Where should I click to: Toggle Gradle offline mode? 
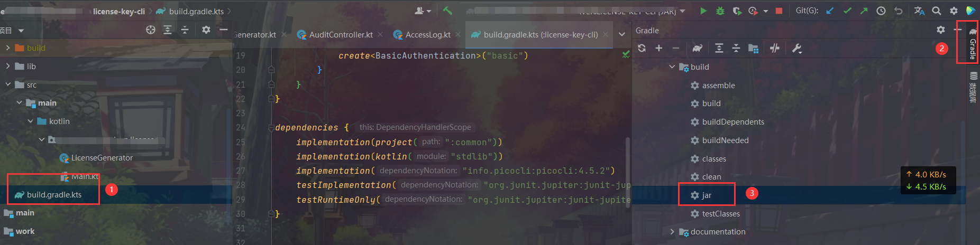tap(775, 48)
